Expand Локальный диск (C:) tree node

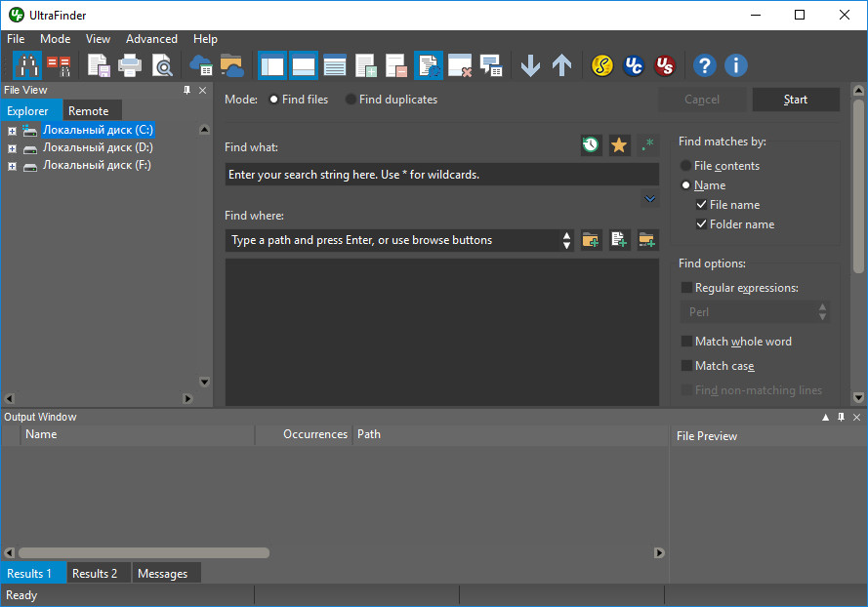point(12,131)
